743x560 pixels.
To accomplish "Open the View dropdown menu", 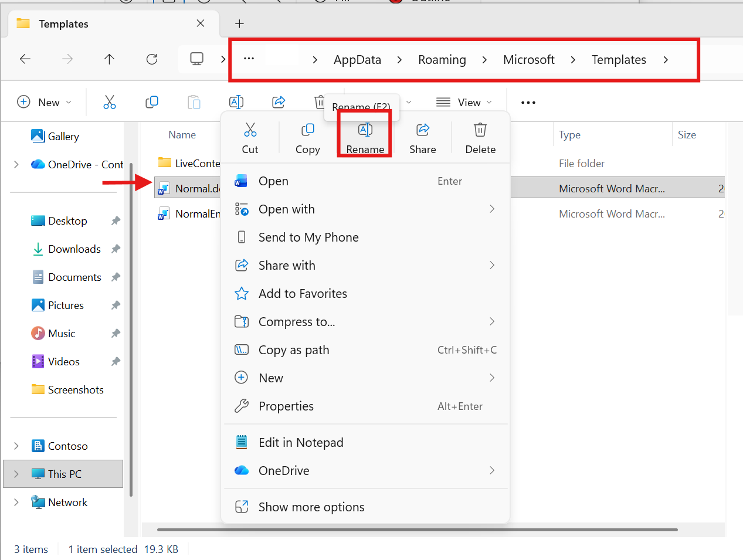I will click(x=464, y=103).
